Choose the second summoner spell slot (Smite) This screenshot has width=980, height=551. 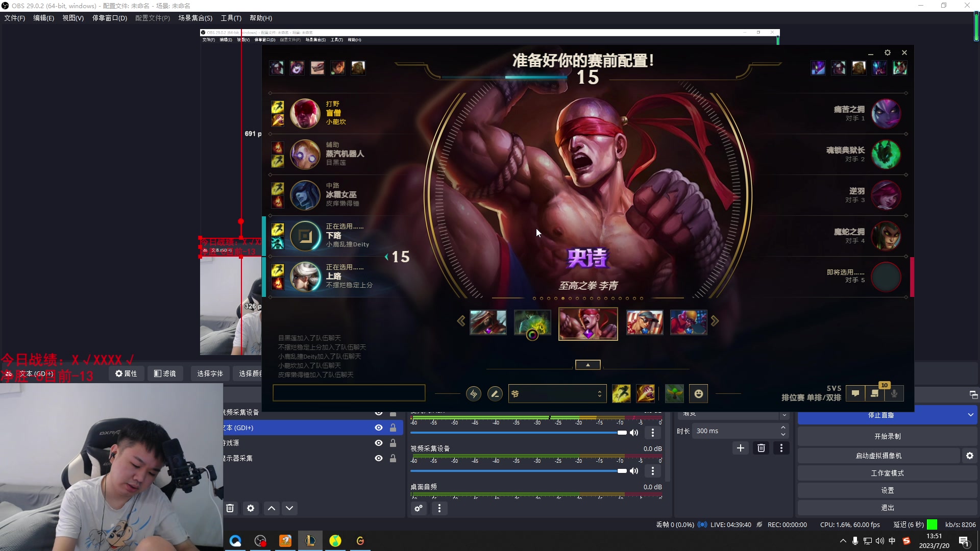coord(646,394)
